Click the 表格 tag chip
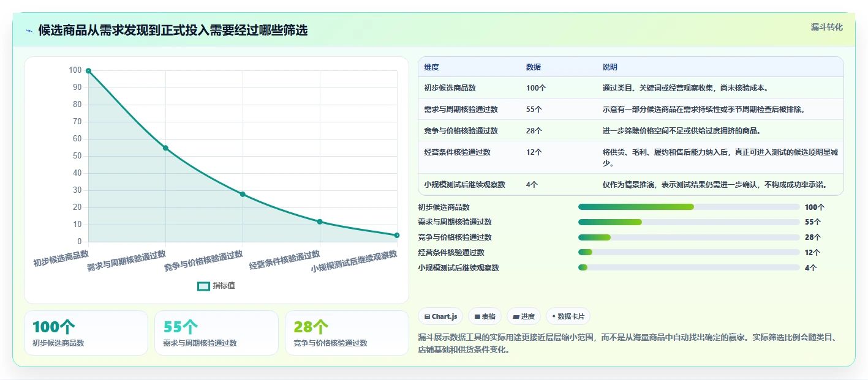The width and height of the screenshot is (868, 380). point(485,316)
